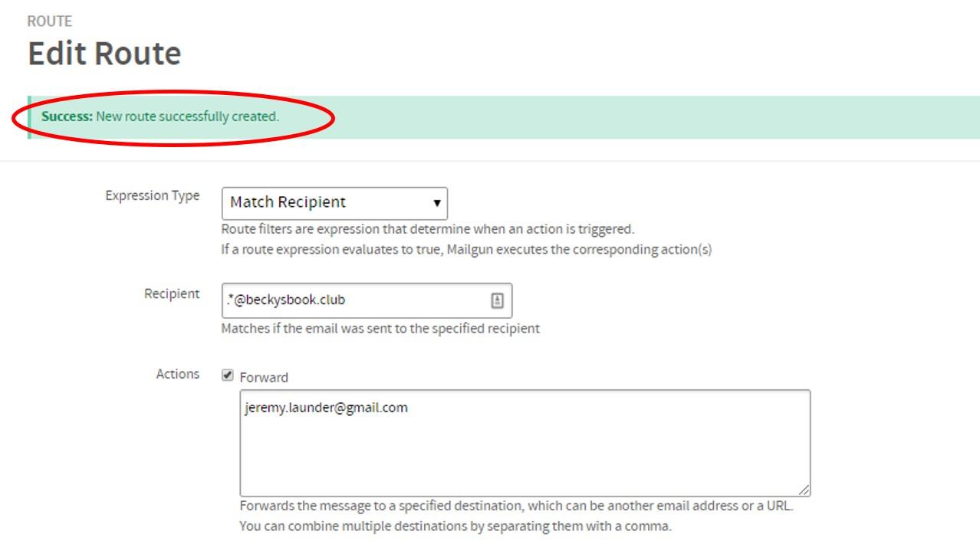The height and width of the screenshot is (551, 980).
Task: Click the arrow on the Expression Type select
Action: coord(436,203)
